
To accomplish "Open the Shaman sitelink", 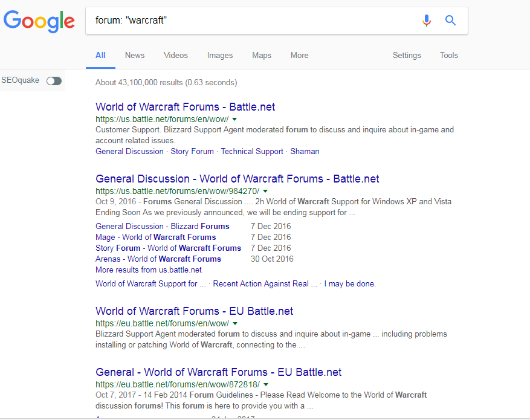I will tap(305, 151).
